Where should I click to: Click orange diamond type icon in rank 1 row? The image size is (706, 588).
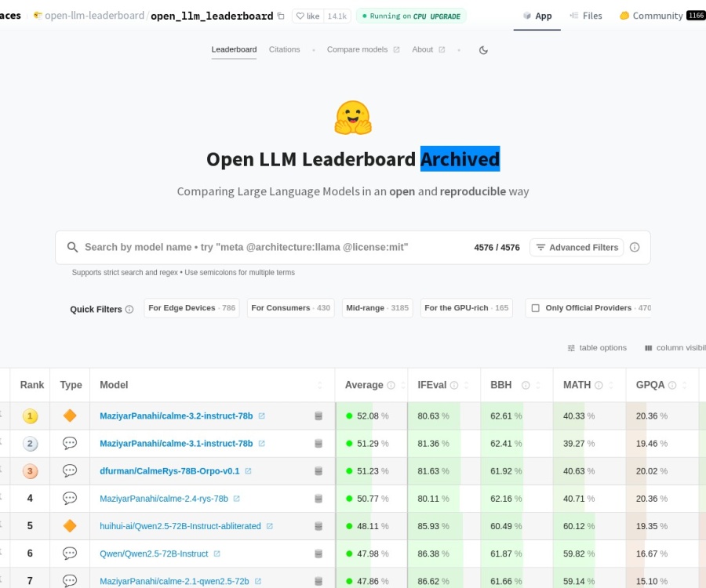(70, 416)
